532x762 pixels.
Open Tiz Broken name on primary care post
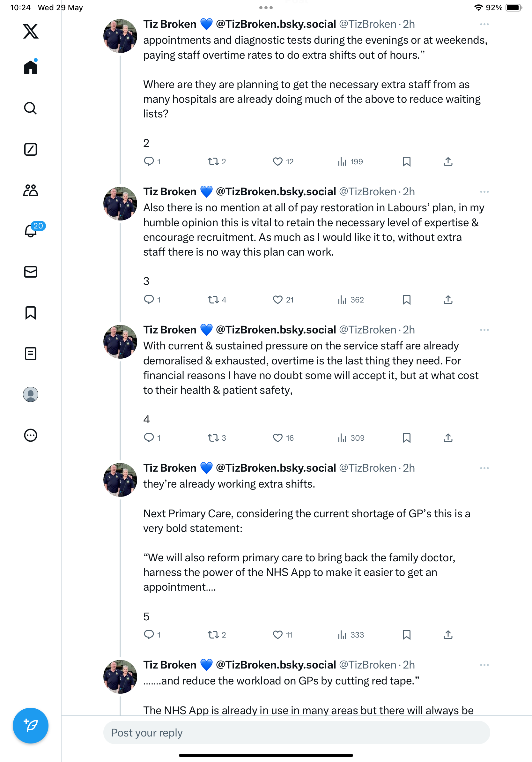point(170,468)
